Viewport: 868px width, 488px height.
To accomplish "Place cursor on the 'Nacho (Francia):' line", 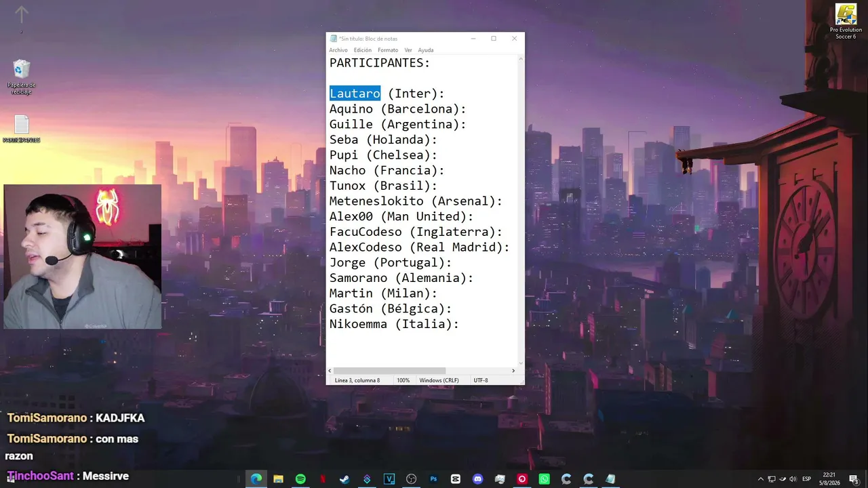I will (x=387, y=171).
